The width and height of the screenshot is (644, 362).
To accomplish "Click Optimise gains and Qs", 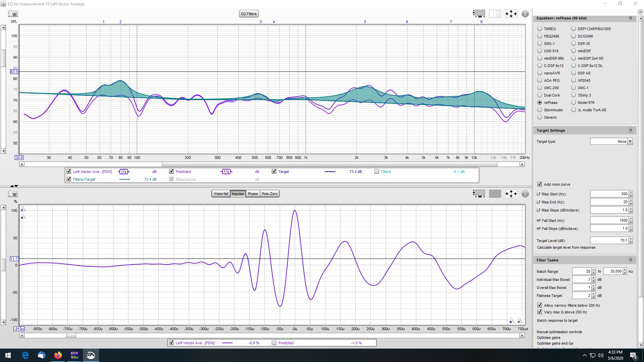I will [555, 343].
